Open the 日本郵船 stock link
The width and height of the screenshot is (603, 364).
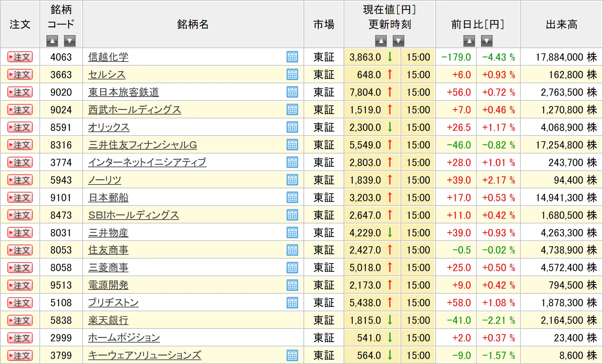pos(108,197)
